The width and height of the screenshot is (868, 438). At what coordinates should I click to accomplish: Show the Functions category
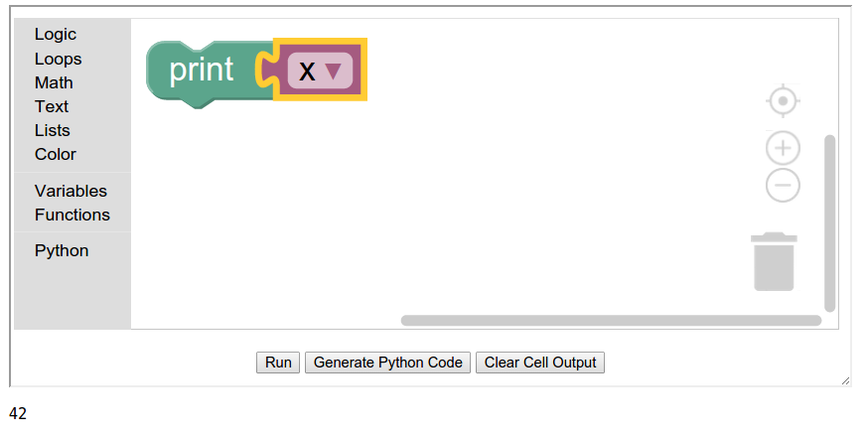click(x=72, y=215)
